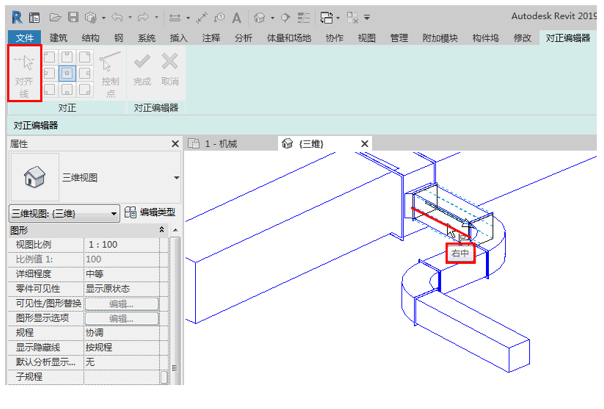The image size is (604, 409).
Task: Click the 详细程度 value 中等
Action: tap(122, 274)
